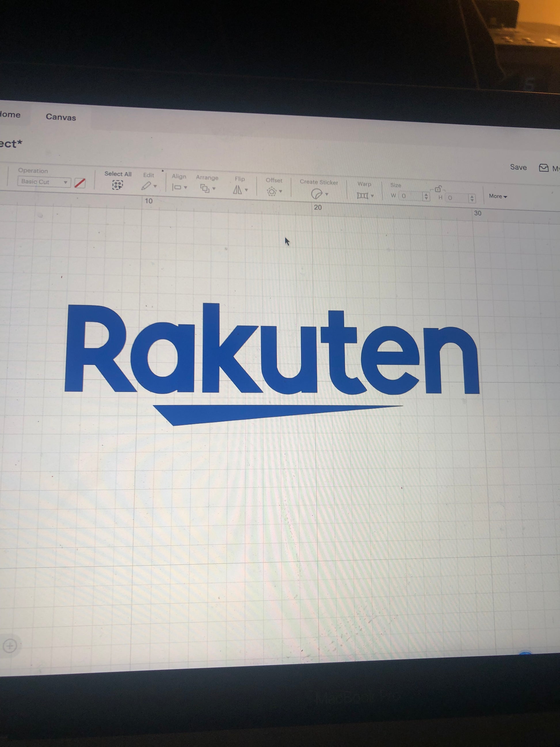Click the Flip mirror icon
The width and height of the screenshot is (560, 747).
point(237,190)
